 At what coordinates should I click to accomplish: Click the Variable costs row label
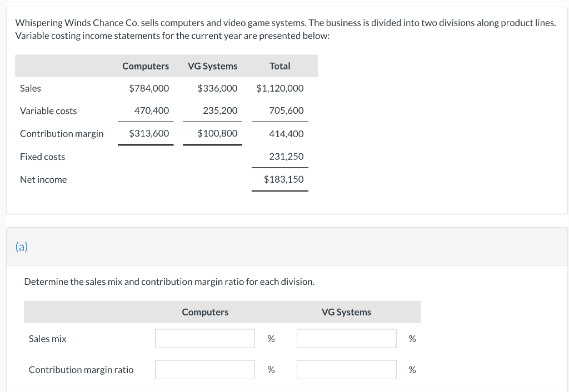pyautogui.click(x=48, y=111)
